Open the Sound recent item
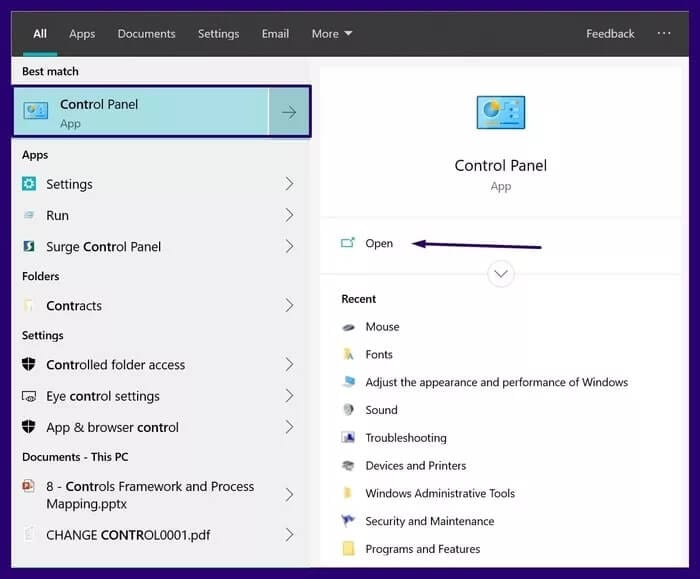 point(381,410)
